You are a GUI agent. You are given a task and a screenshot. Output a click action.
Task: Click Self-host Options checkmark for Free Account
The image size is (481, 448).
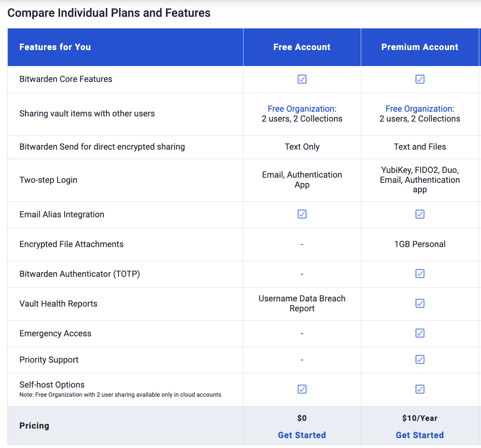tap(302, 389)
